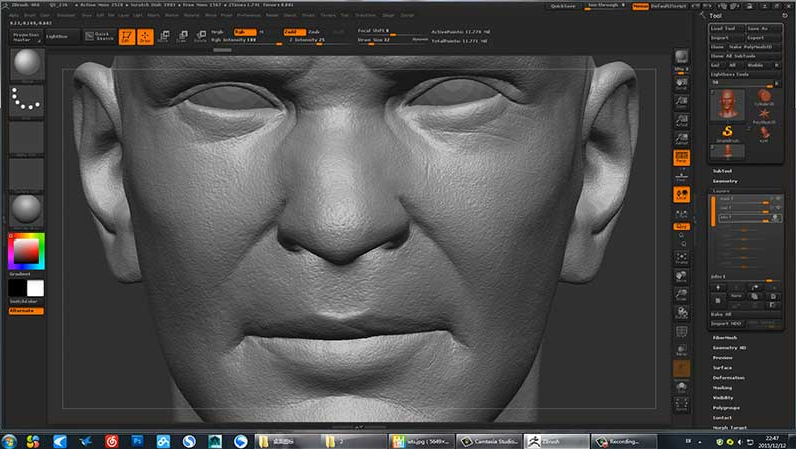Click the Scale view icon on right shelf
Screen dimensions: 796x449
[x=681, y=295]
